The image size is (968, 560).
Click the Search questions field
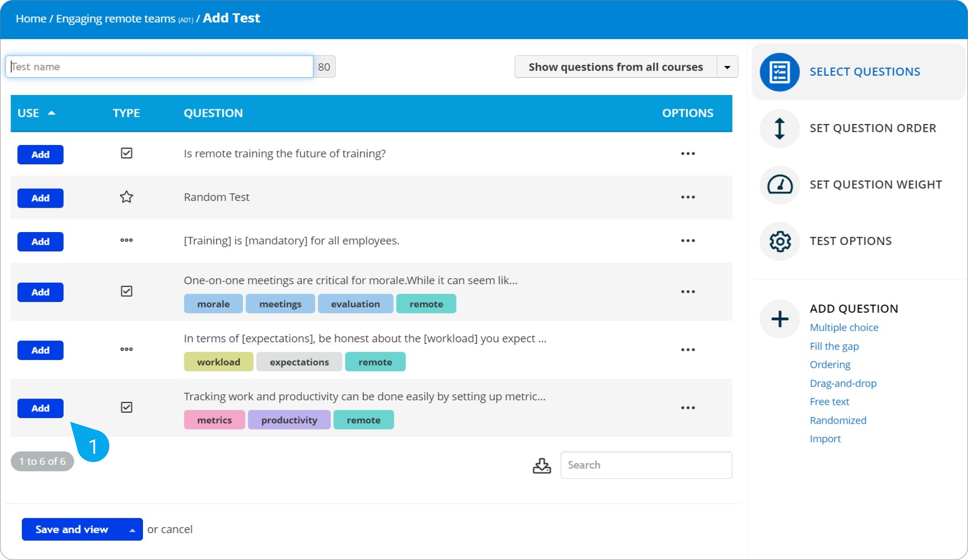pos(646,465)
